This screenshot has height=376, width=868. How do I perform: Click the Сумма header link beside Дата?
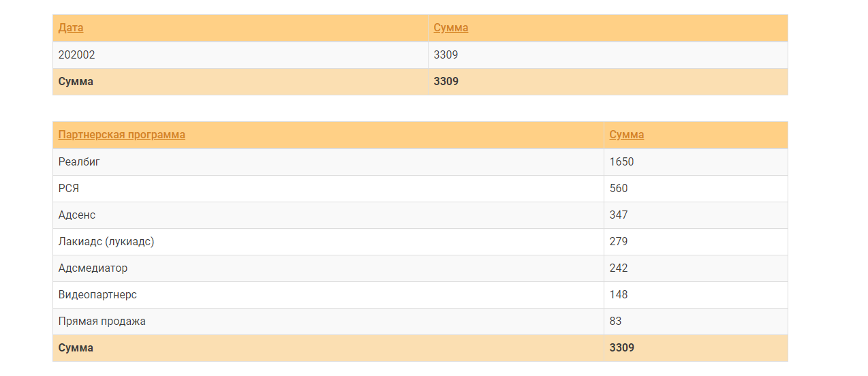(x=450, y=28)
